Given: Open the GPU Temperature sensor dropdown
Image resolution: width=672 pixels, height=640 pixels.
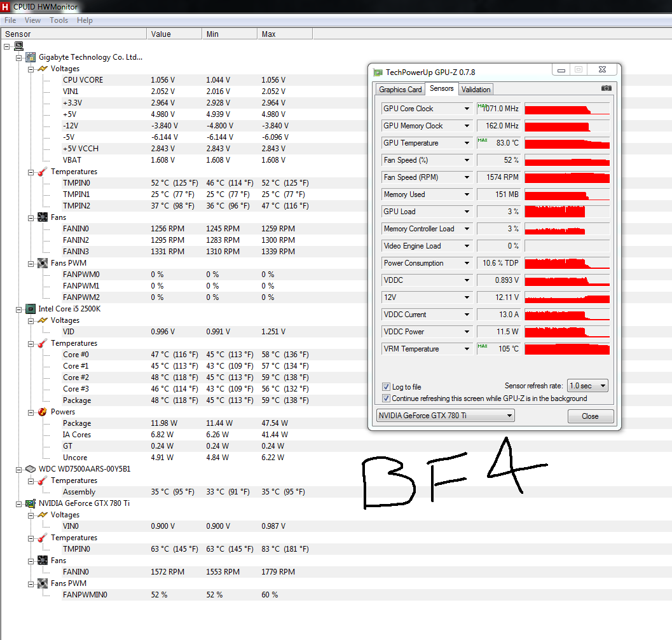Looking at the screenshot, I should point(467,143).
